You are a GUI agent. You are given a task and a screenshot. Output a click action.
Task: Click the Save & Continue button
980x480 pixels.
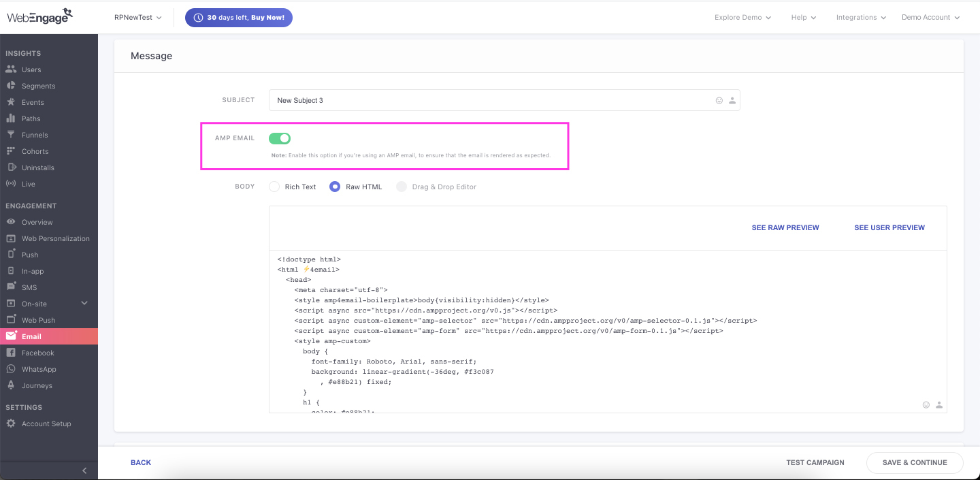point(914,462)
